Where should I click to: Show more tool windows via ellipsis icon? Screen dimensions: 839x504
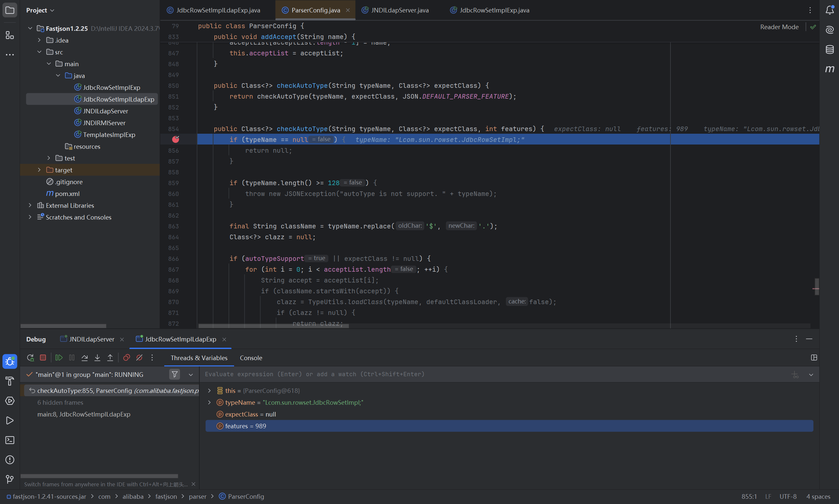point(10,54)
